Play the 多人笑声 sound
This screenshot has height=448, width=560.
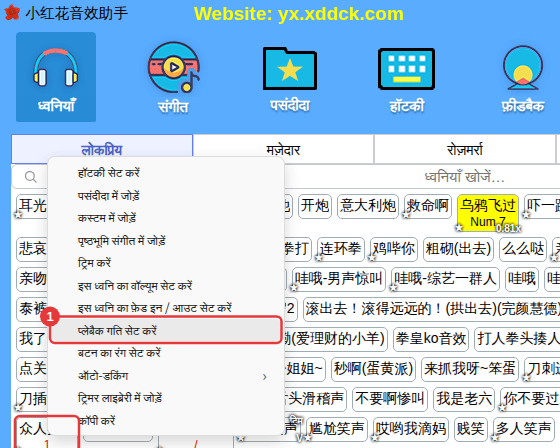click(x=523, y=428)
